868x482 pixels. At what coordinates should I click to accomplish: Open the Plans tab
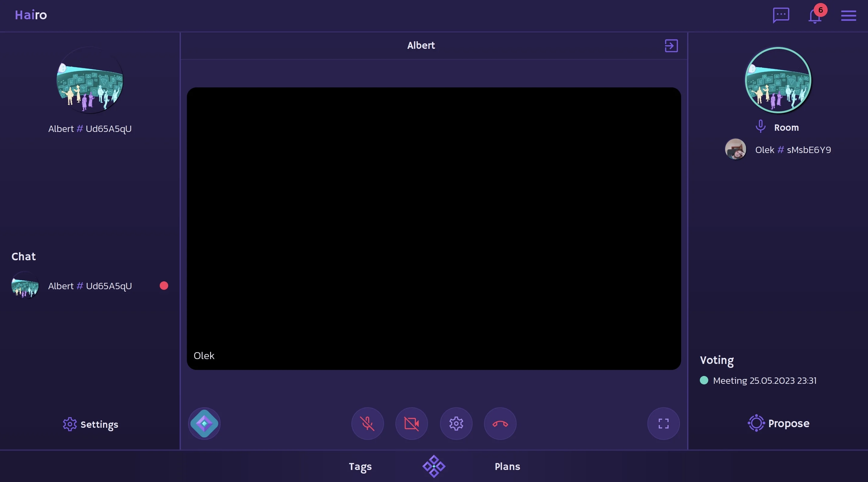pyautogui.click(x=507, y=467)
